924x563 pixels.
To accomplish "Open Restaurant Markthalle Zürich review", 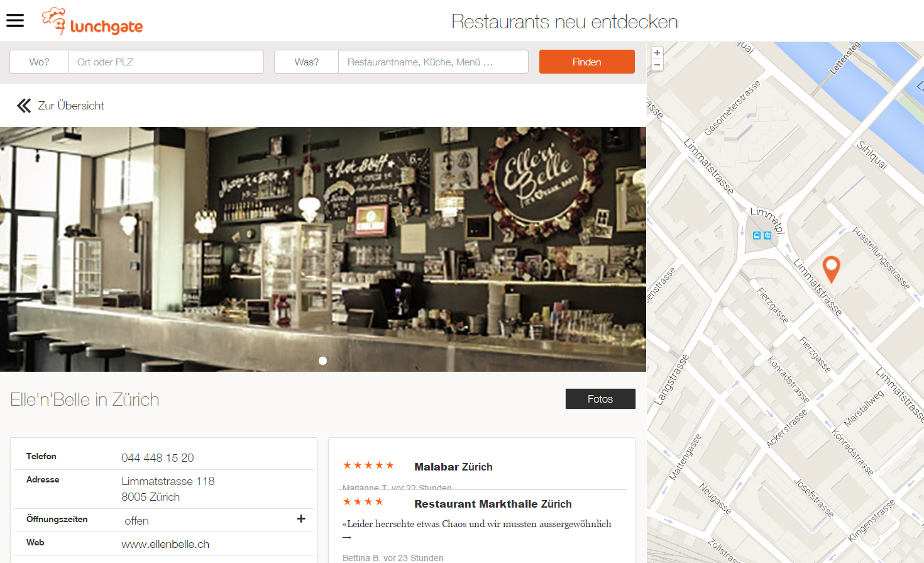I will [x=493, y=504].
